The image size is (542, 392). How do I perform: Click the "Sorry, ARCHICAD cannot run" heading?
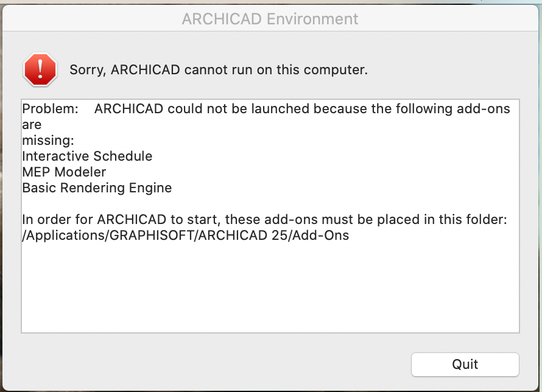coord(219,69)
